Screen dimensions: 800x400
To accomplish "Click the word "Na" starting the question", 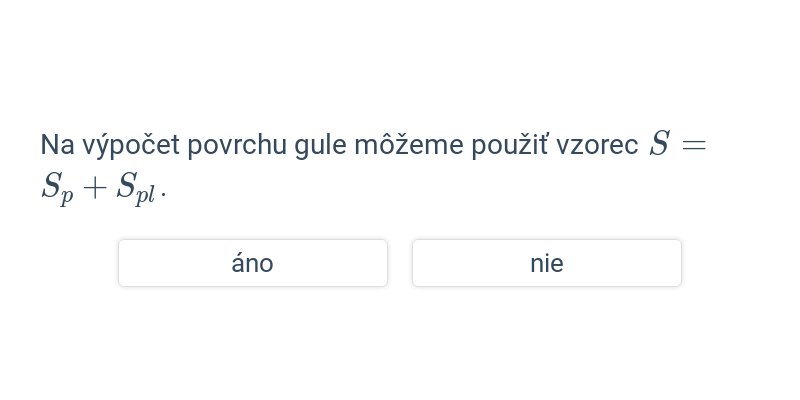I will (x=57, y=145).
